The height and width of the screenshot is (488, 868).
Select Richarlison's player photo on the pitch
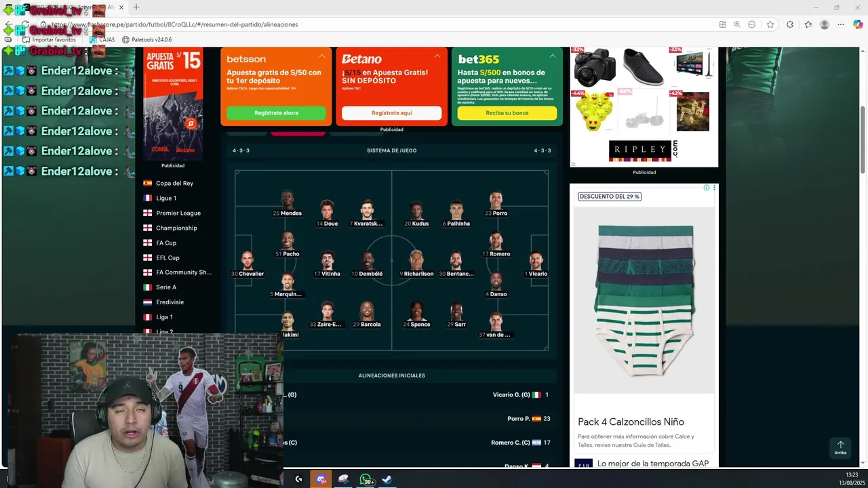(416, 260)
